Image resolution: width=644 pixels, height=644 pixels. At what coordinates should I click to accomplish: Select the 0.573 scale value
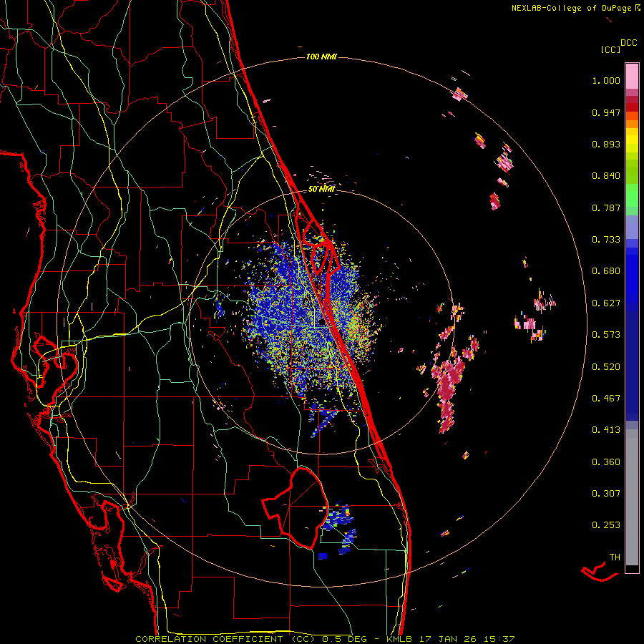tap(606, 335)
